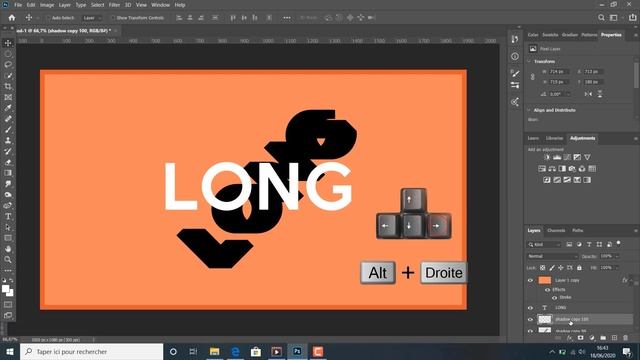This screenshot has height=360, width=640.
Task: Select the Eyedropper tool
Action: (8, 108)
